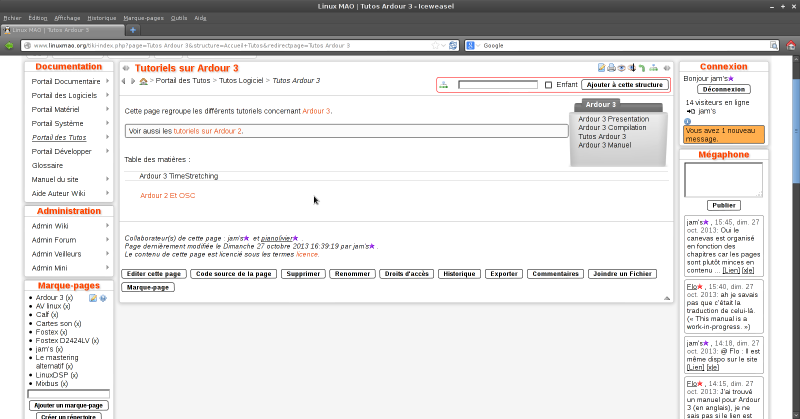Expand Admin Wiki submenu arrow
Viewport: 800px width, 419px height.
point(107,226)
